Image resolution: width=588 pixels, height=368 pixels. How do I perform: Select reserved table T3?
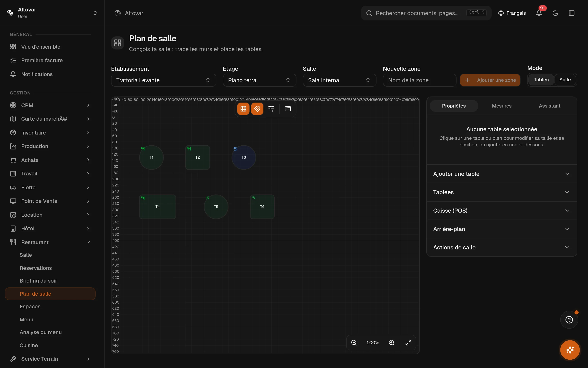point(244,157)
